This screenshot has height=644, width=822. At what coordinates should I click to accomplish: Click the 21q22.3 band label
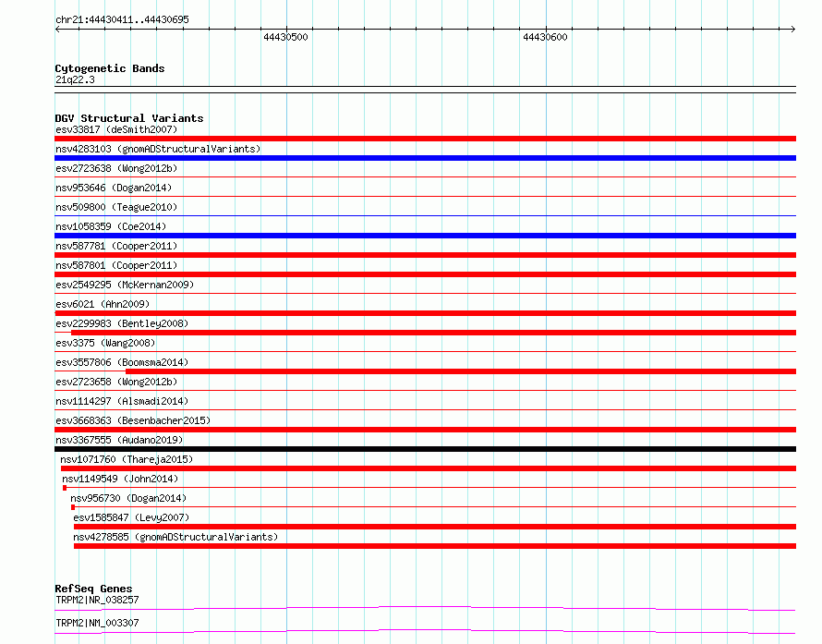(75, 79)
